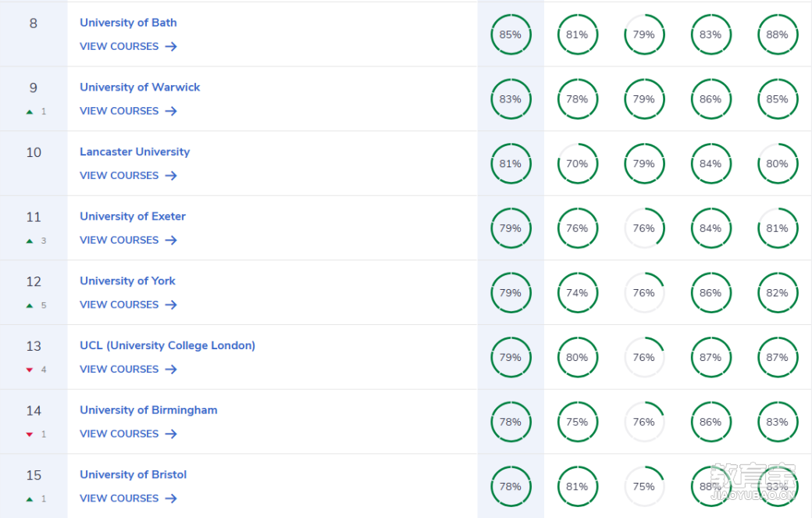Open the University of York link
Screen dimensions: 812x518
click(127, 280)
